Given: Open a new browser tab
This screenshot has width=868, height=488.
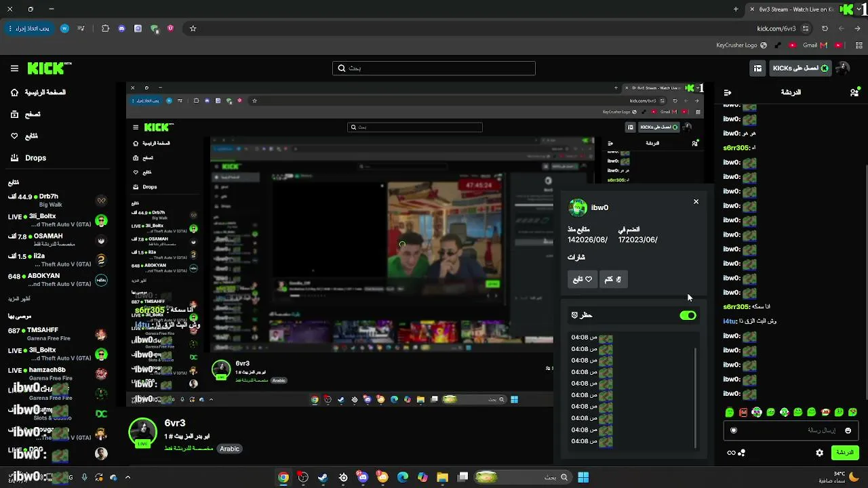Looking at the screenshot, I should [736, 9].
